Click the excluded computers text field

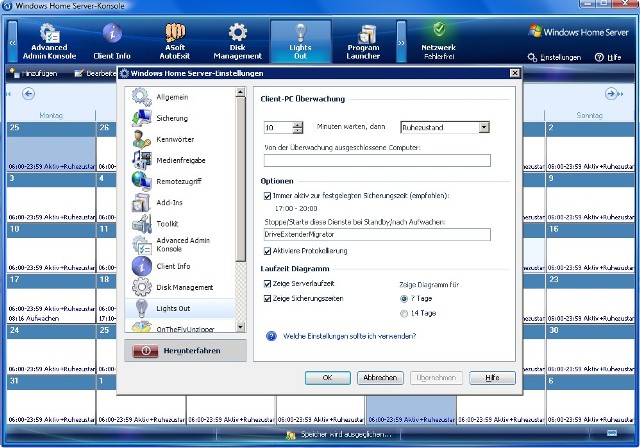pyautogui.click(x=377, y=160)
